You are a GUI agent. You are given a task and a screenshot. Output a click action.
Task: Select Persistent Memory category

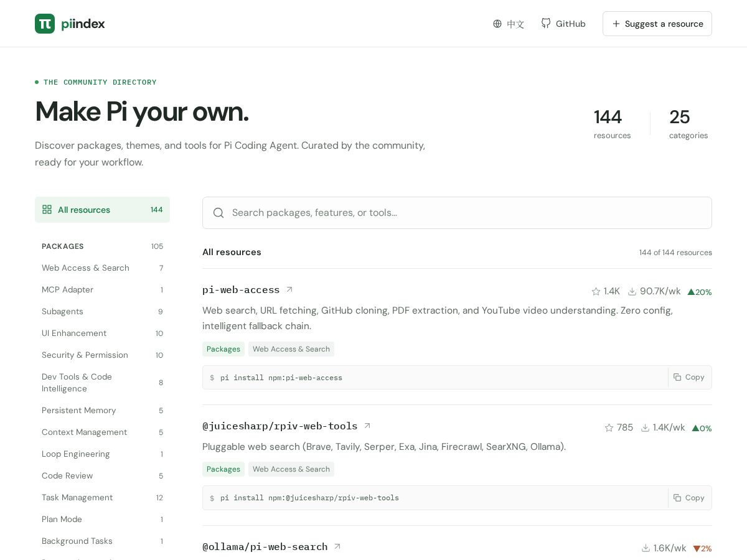coord(102,411)
